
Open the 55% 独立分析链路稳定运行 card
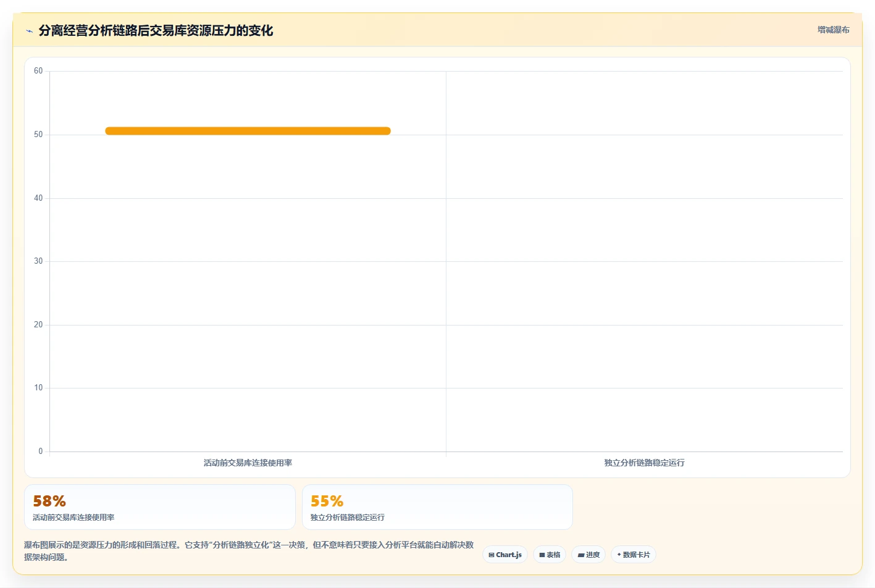point(437,507)
